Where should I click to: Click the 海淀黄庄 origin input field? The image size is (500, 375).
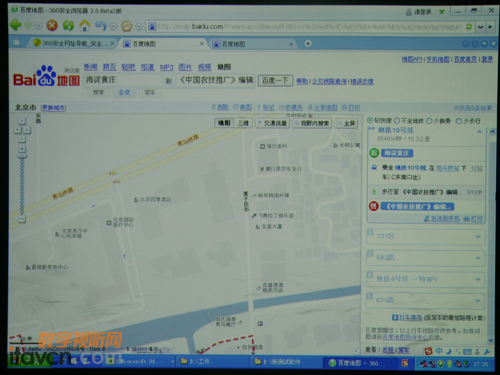point(123,80)
